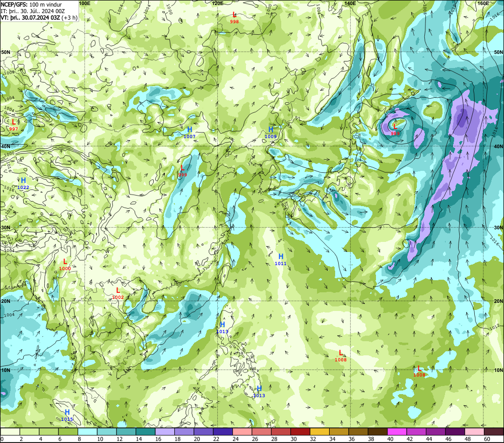Select the 38–40 dark brown legend swatch
The height and width of the screenshot is (443, 504).
pyautogui.click(x=377, y=431)
